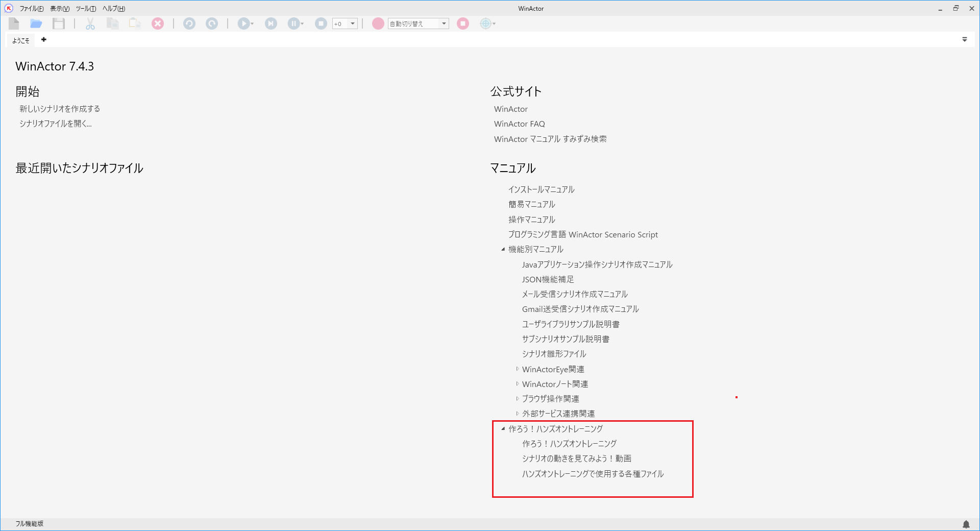Open the ファイル menu
The height and width of the screenshot is (531, 980).
click(x=31, y=9)
